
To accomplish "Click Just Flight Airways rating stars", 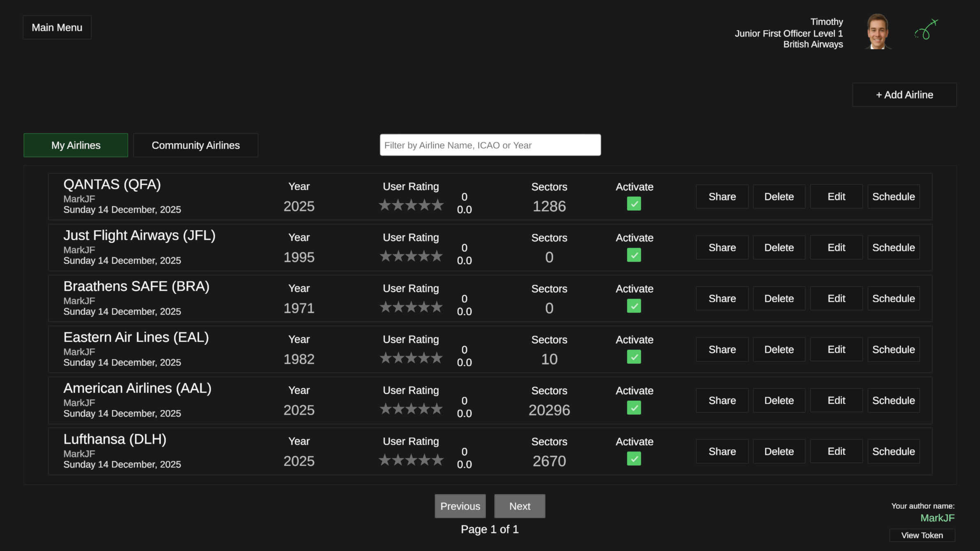I will point(411,256).
